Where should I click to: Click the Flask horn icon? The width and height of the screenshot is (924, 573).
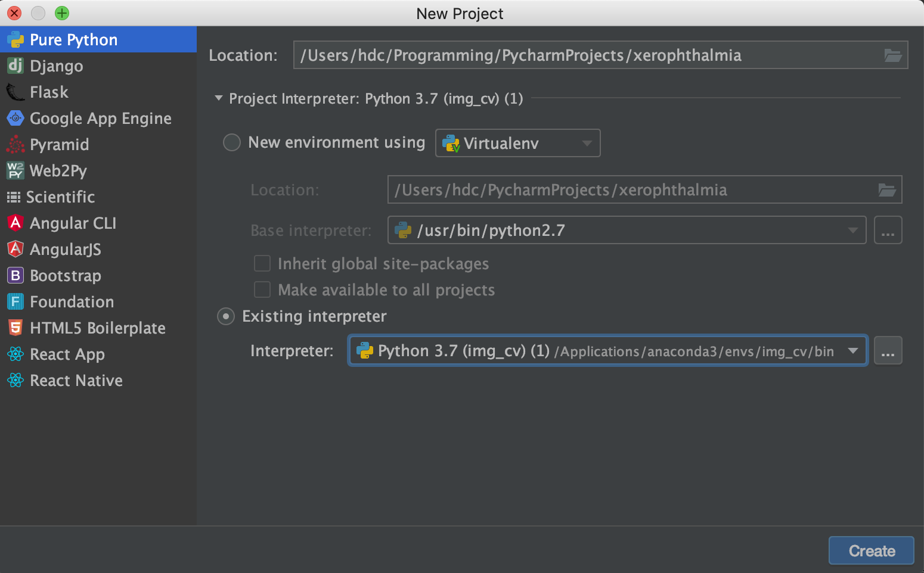[x=15, y=92]
